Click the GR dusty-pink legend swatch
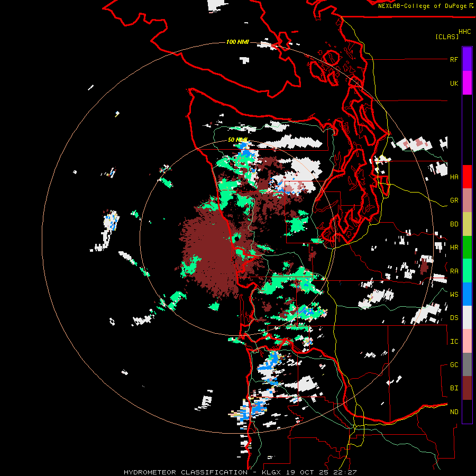 [x=467, y=200]
